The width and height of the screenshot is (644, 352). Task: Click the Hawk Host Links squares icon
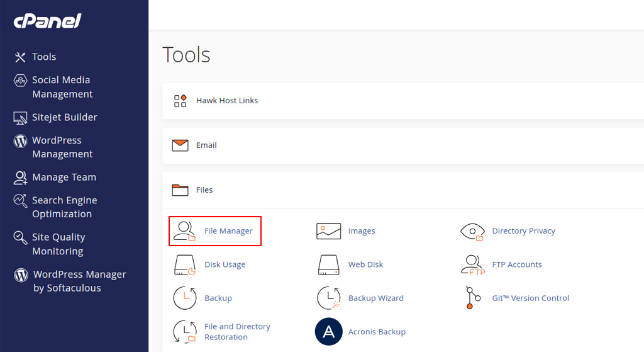[180, 101]
